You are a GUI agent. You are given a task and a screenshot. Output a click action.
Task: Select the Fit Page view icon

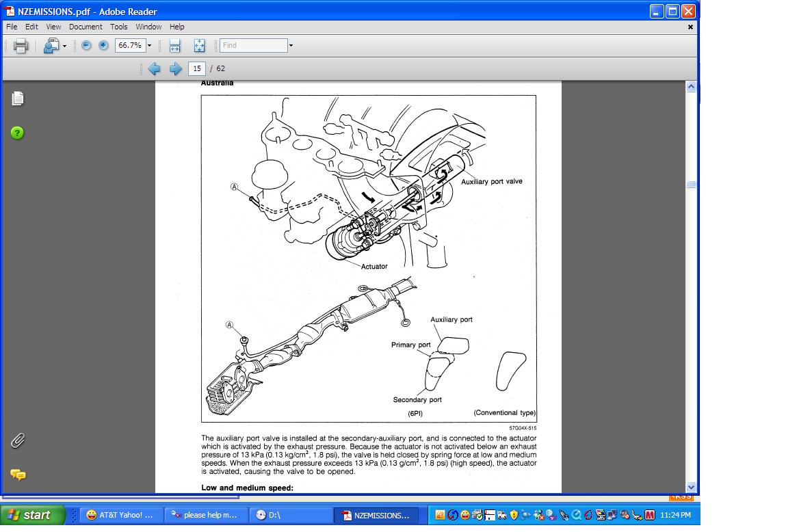pyautogui.click(x=199, y=46)
